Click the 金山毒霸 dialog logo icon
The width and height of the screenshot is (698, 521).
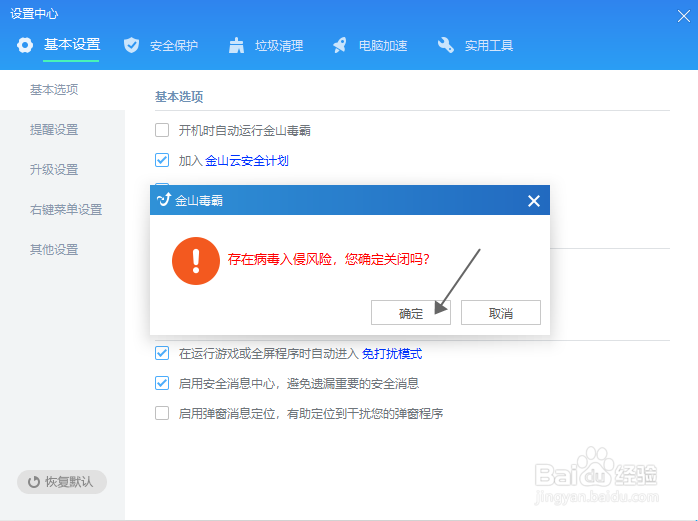164,200
